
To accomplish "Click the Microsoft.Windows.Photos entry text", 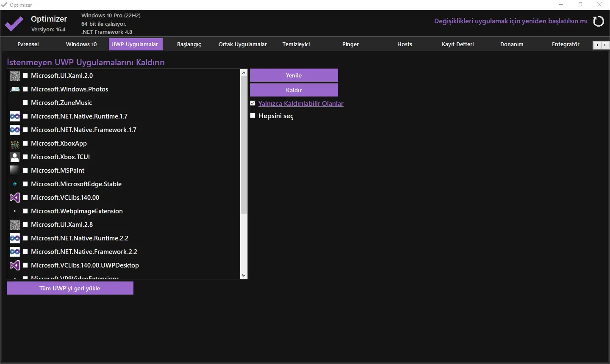I will point(69,89).
